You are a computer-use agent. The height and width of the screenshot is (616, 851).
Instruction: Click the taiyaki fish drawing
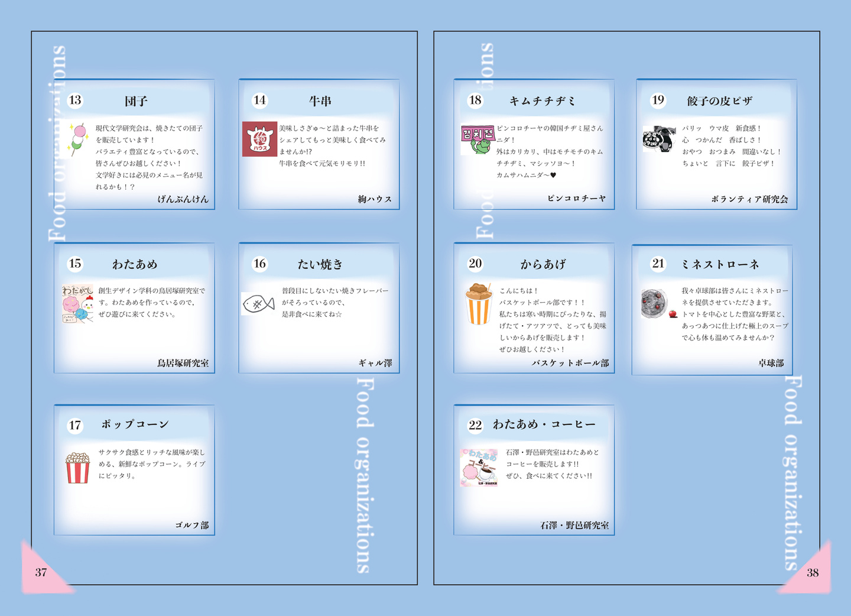point(258,304)
